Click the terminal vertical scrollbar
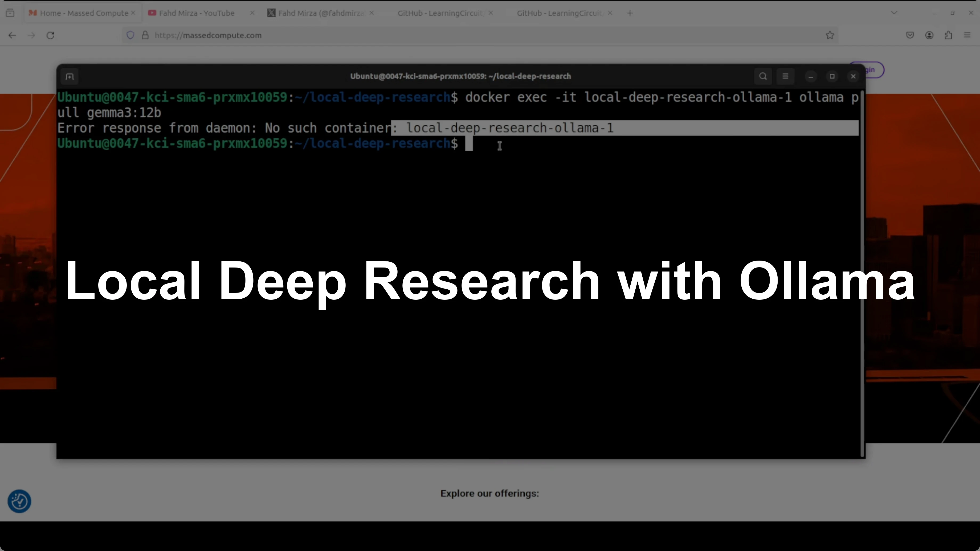 (x=862, y=274)
